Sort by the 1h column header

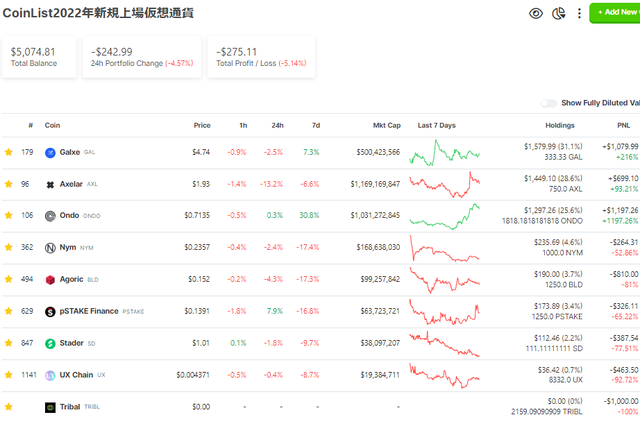point(243,125)
